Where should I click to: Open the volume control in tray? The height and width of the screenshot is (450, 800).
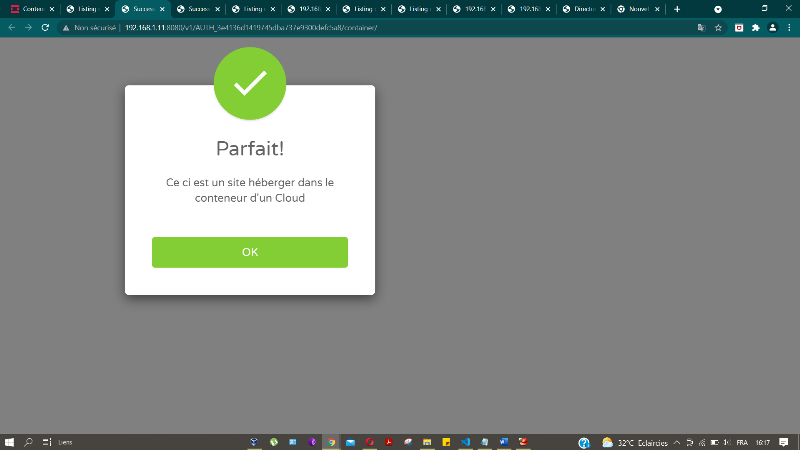pos(727,442)
